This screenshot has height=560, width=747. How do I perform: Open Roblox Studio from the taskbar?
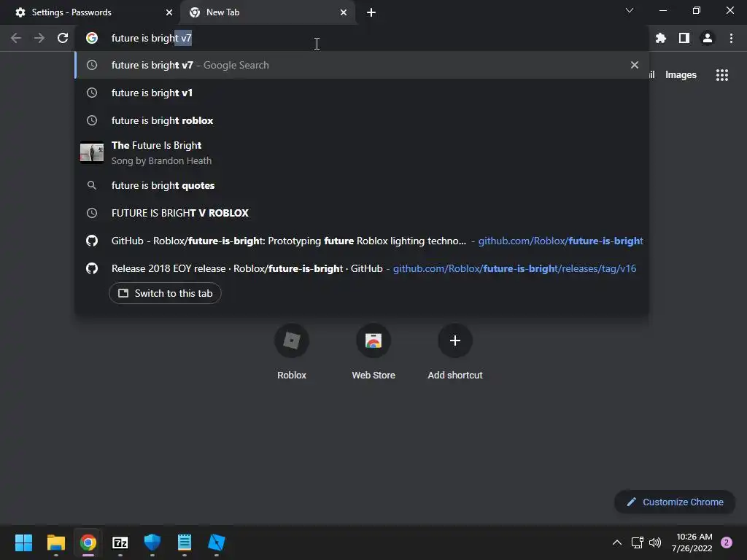click(216, 542)
